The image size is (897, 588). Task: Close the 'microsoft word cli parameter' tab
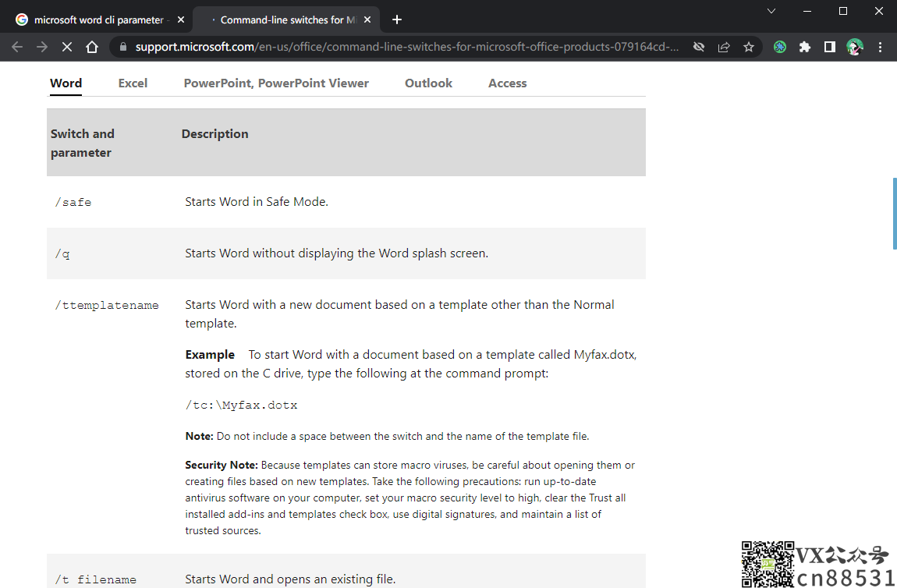click(181, 19)
